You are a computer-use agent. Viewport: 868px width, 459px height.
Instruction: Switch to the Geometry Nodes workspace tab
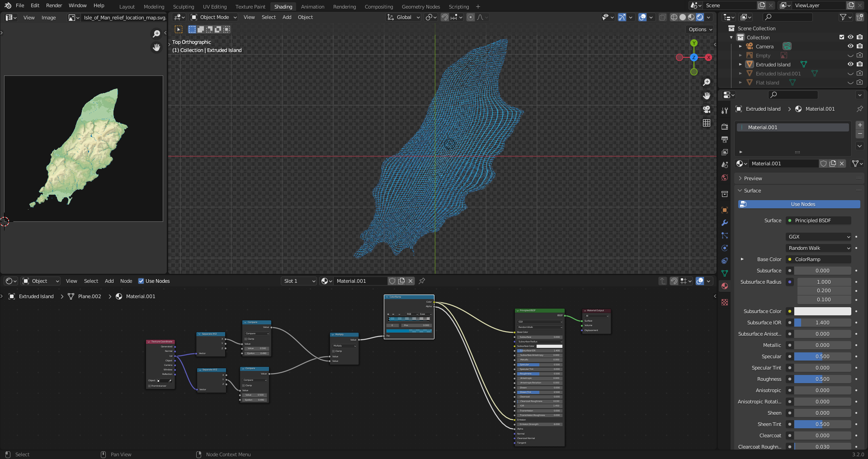(420, 7)
